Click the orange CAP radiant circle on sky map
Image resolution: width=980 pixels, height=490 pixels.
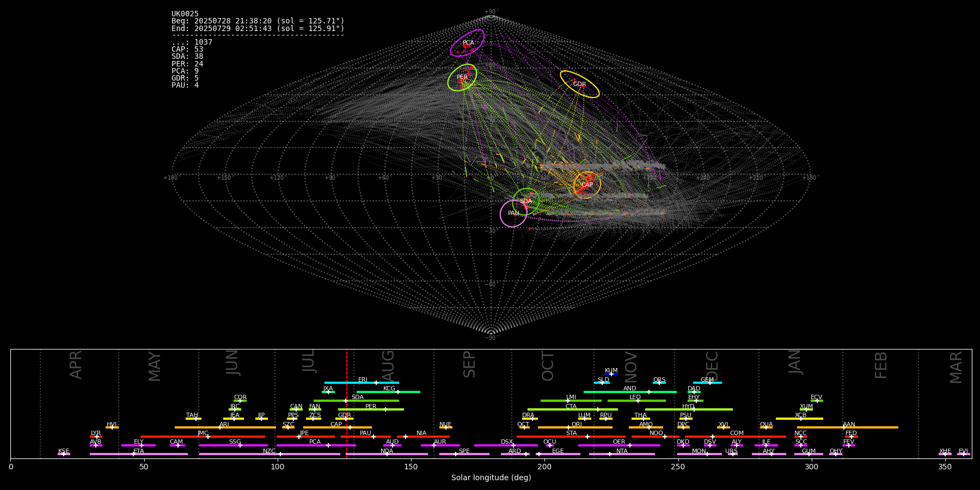(587, 185)
